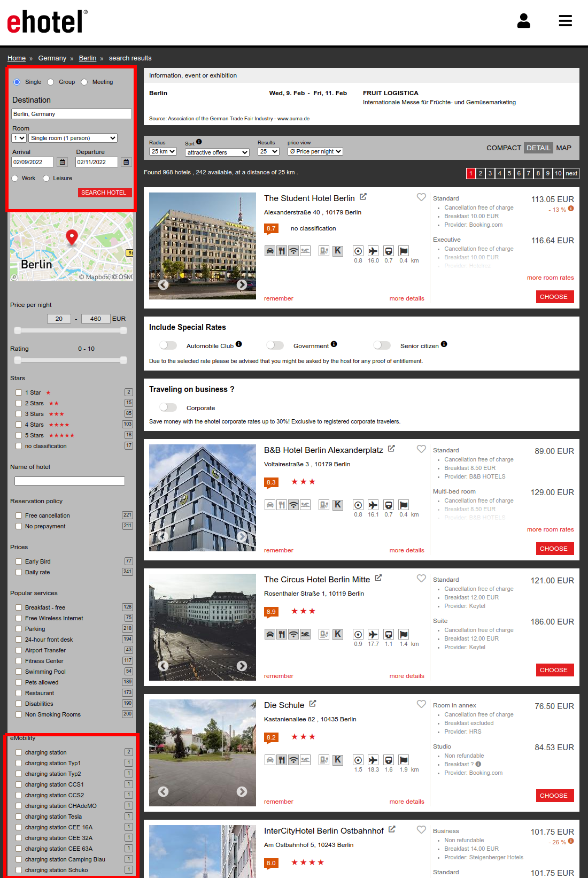This screenshot has height=878, width=588.
Task: Choose The Student Hotel Berlin
Action: coord(555,297)
